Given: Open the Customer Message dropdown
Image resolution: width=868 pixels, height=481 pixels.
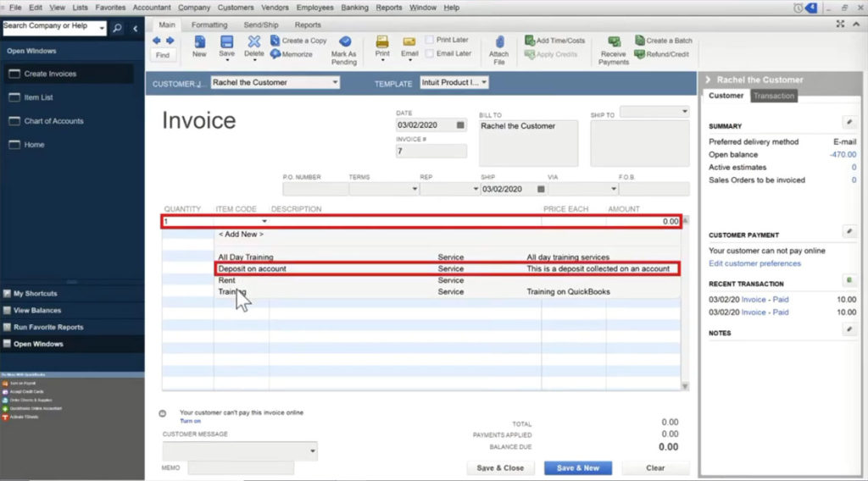Looking at the screenshot, I should pos(313,451).
